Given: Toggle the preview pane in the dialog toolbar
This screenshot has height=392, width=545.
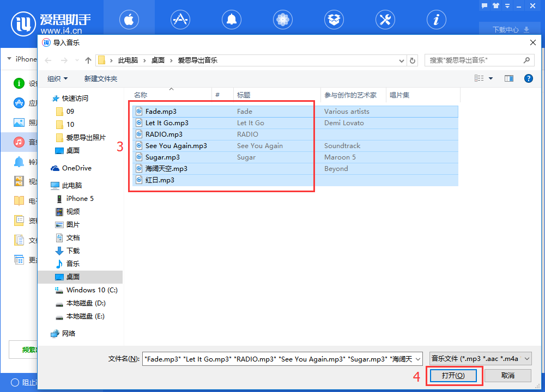Looking at the screenshot, I should 509,78.
